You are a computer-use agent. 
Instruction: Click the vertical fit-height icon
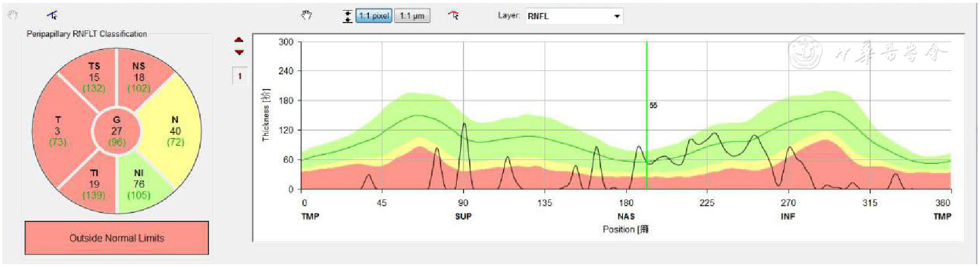click(348, 16)
